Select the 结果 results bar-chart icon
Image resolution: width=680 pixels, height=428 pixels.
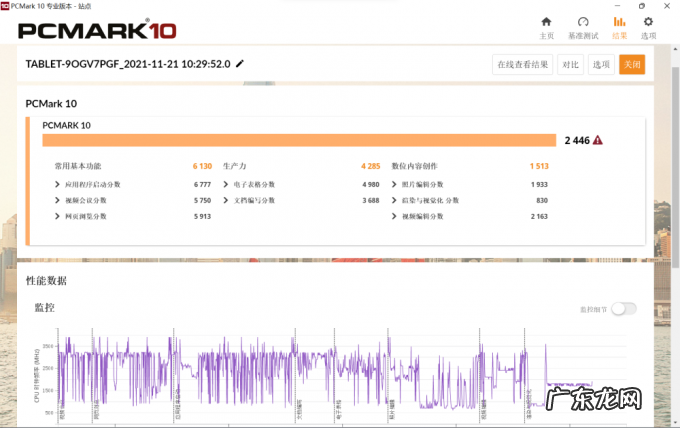click(619, 22)
